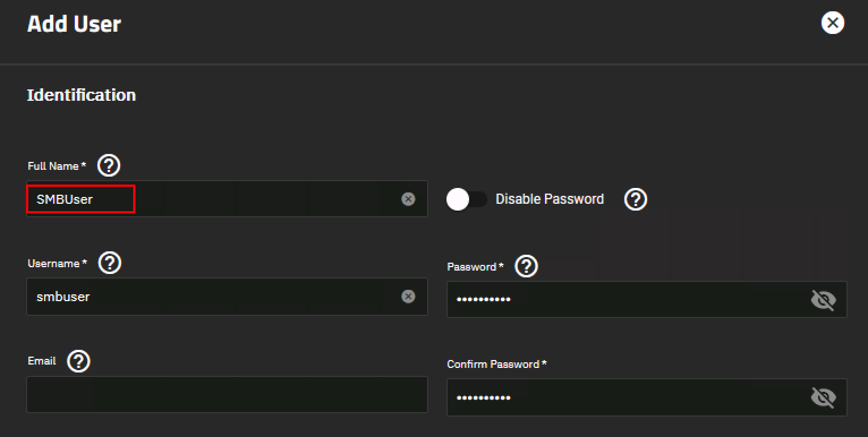The image size is (868, 437).
Task: Focus the Username text box
Action: 215,297
